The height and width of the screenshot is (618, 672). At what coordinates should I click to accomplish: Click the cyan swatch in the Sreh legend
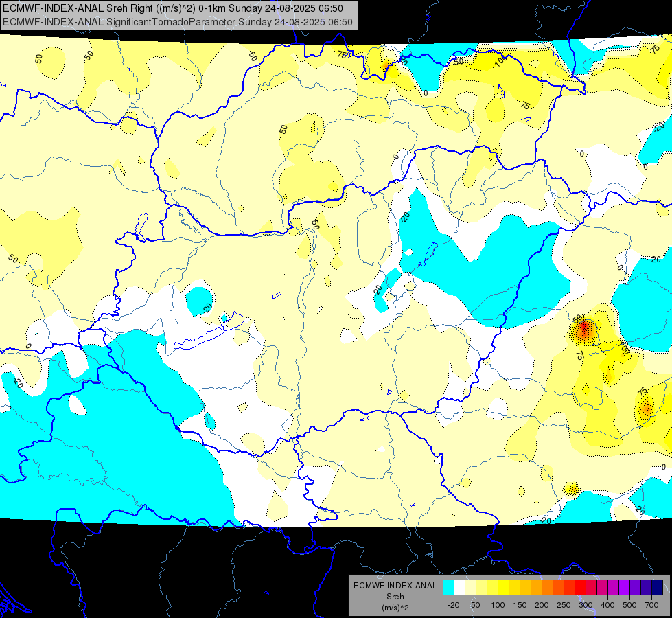point(449,587)
